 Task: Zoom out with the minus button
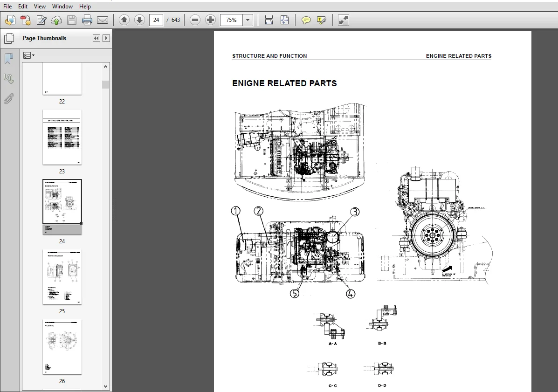click(x=195, y=20)
